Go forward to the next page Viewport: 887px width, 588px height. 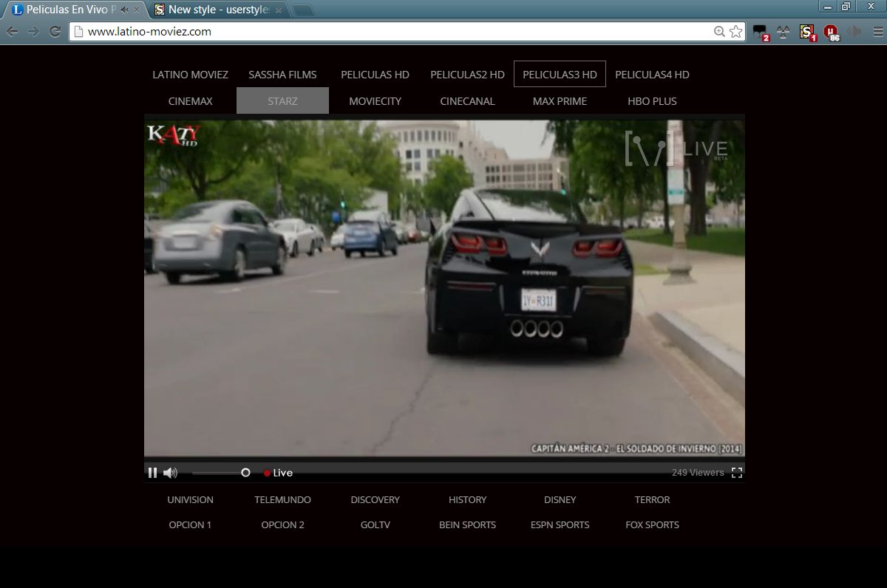click(x=33, y=31)
